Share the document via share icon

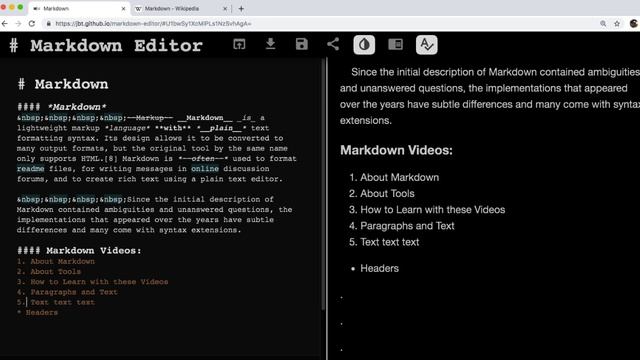[333, 44]
